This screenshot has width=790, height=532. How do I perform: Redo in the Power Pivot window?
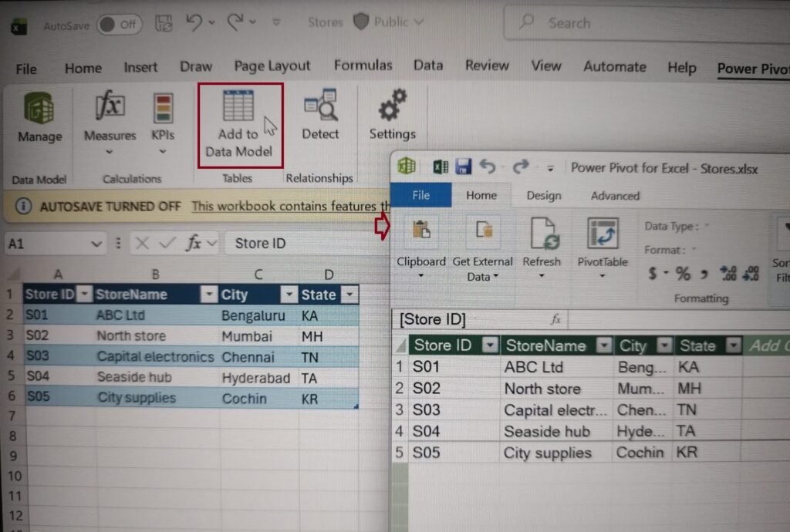521,166
